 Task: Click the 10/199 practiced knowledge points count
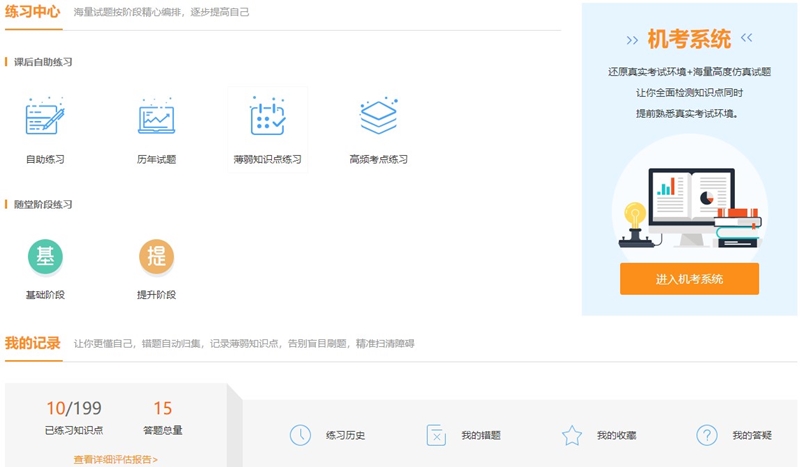[74, 408]
